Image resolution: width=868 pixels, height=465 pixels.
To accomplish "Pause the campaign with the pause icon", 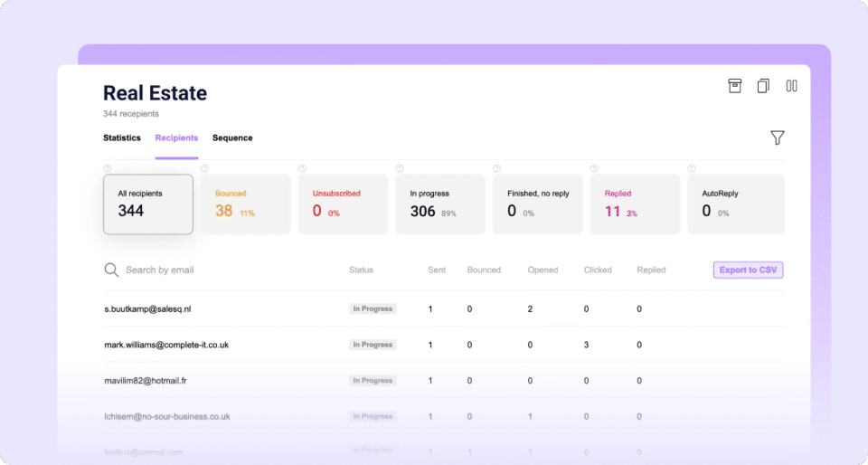I will 792,86.
